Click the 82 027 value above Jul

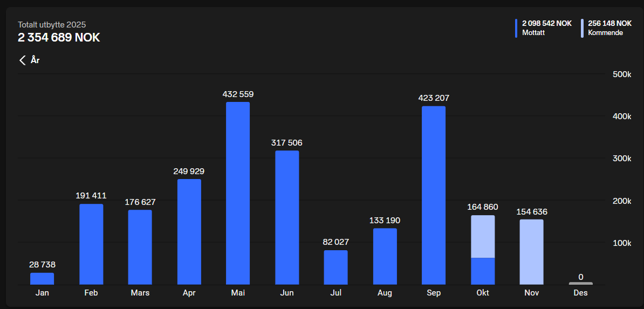point(335,242)
